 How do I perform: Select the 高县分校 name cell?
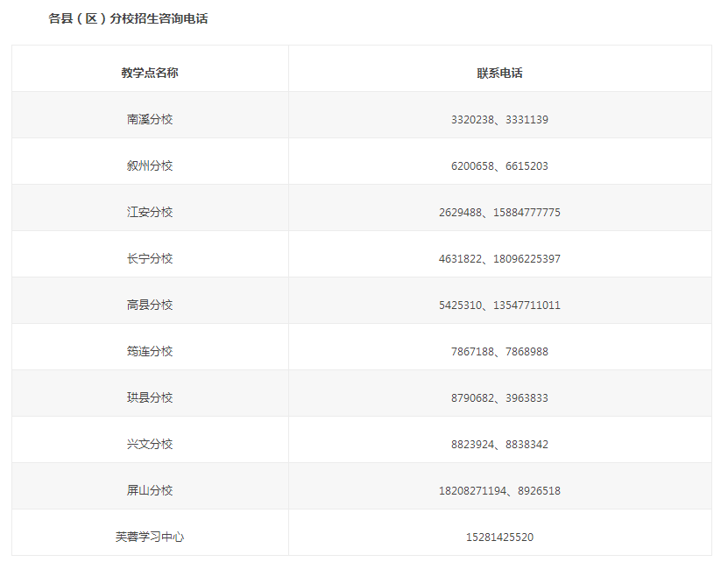[x=150, y=305]
